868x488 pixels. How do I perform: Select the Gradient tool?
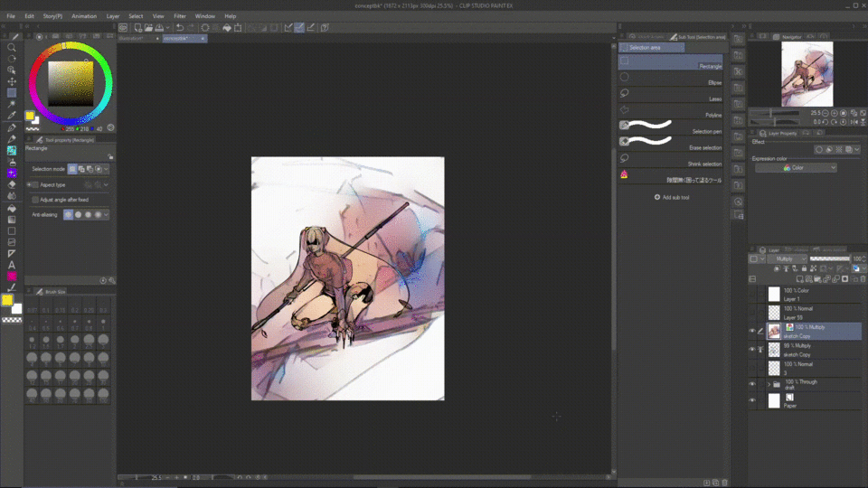(12, 220)
